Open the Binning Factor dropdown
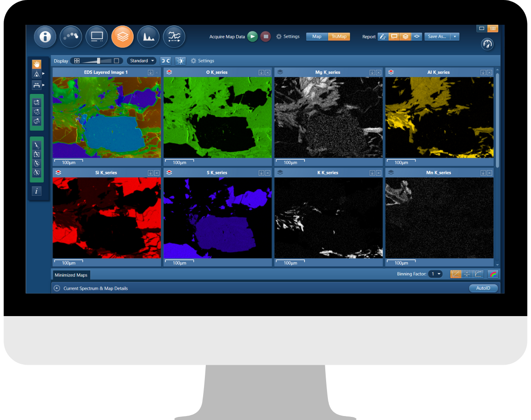This screenshot has height=420, width=531. click(435, 274)
